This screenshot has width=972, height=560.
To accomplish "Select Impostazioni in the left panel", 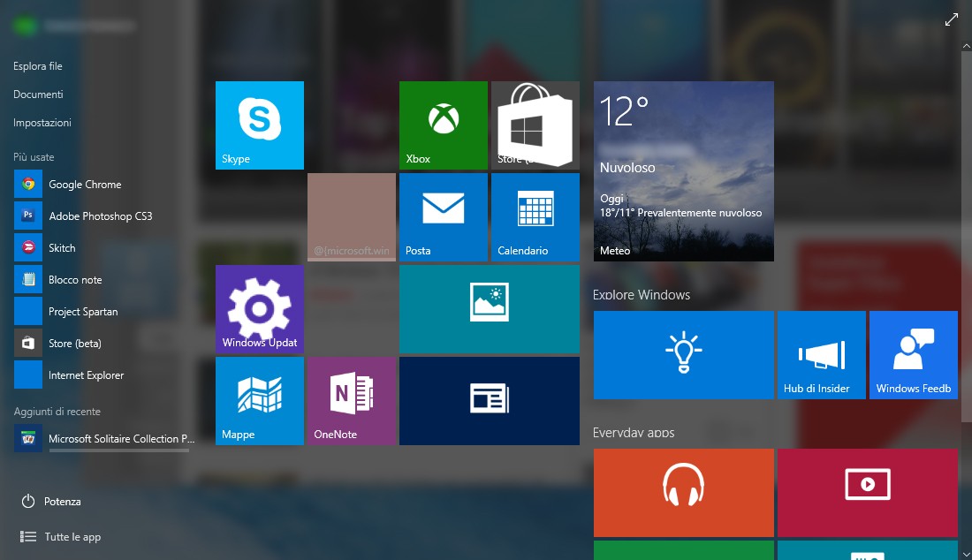I will [x=42, y=123].
